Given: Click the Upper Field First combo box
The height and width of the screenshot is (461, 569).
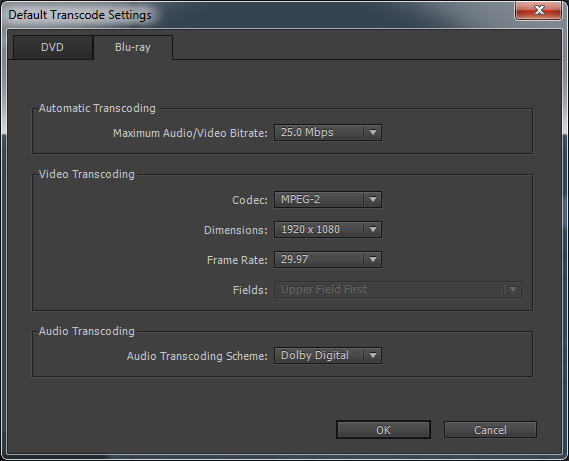Looking at the screenshot, I should click(398, 290).
